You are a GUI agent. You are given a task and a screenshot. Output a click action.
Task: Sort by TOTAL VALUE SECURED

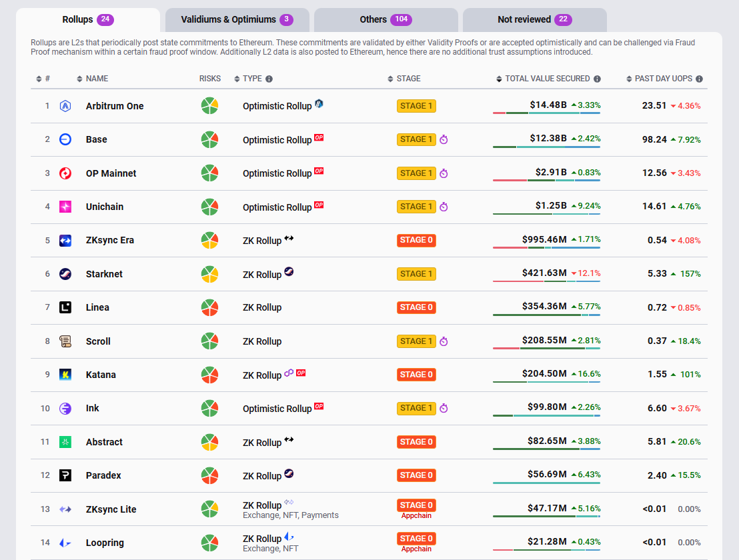tap(543, 79)
